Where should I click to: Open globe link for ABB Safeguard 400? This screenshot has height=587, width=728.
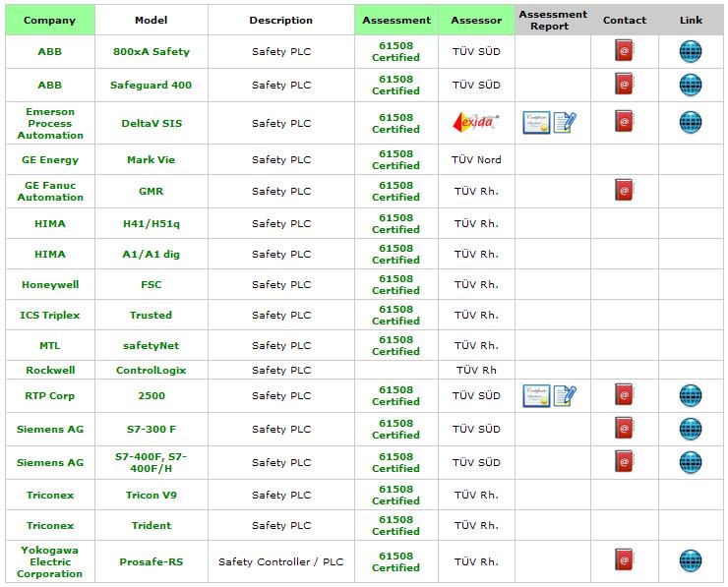(x=691, y=85)
